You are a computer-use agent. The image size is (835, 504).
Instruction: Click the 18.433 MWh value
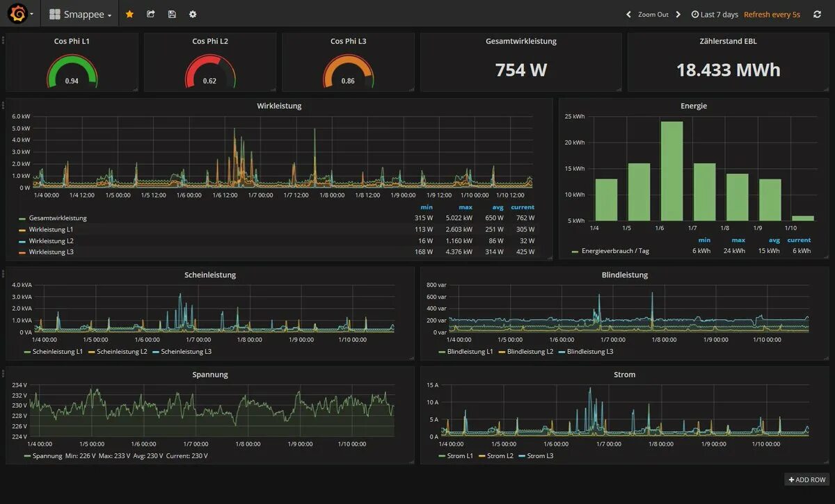click(x=729, y=70)
